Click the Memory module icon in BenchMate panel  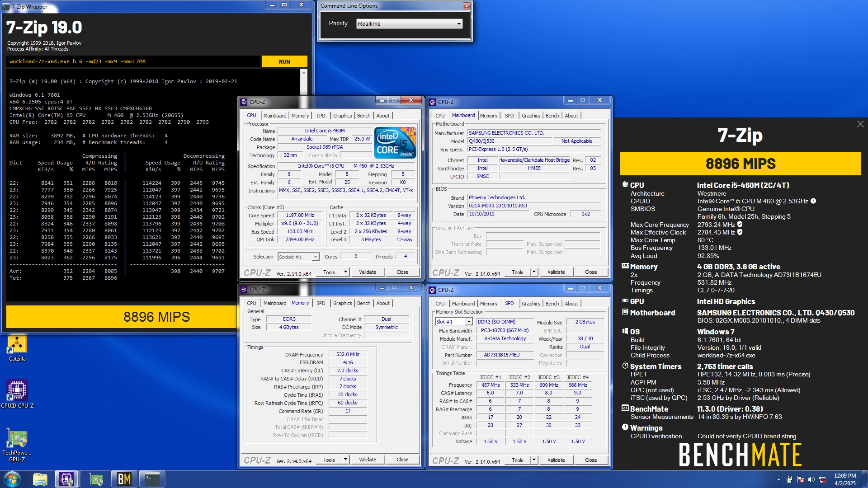tap(625, 266)
